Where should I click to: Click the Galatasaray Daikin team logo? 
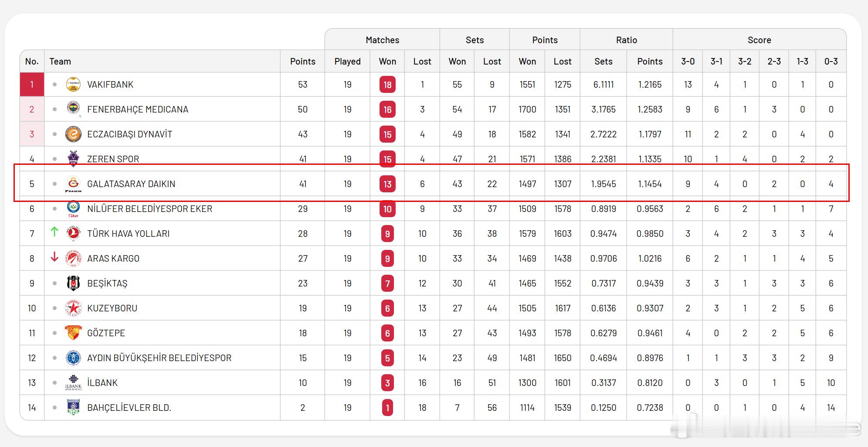73,184
